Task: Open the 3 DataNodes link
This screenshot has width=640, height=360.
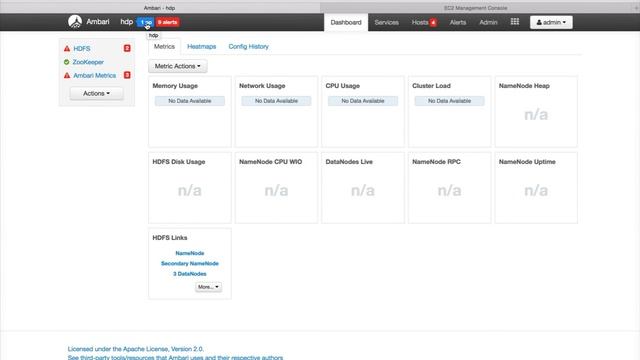Action: tap(190, 273)
